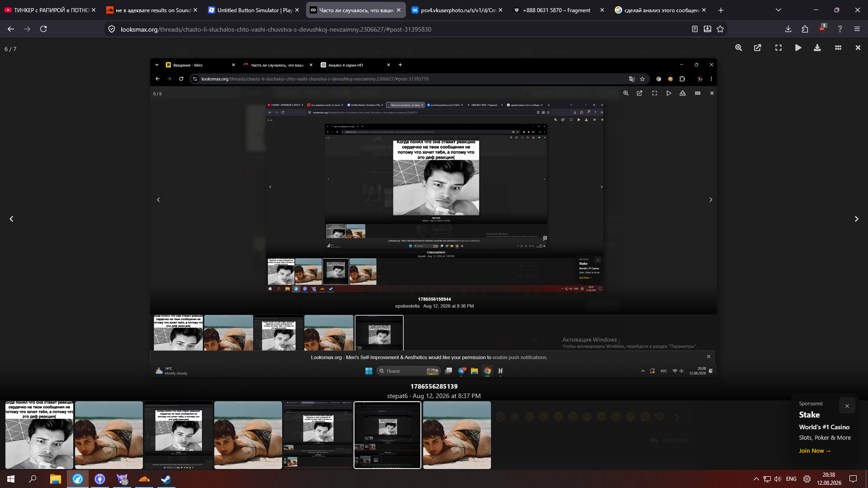Open File Explorer from the taskbar
The height and width of the screenshot is (488, 868).
pos(56,479)
